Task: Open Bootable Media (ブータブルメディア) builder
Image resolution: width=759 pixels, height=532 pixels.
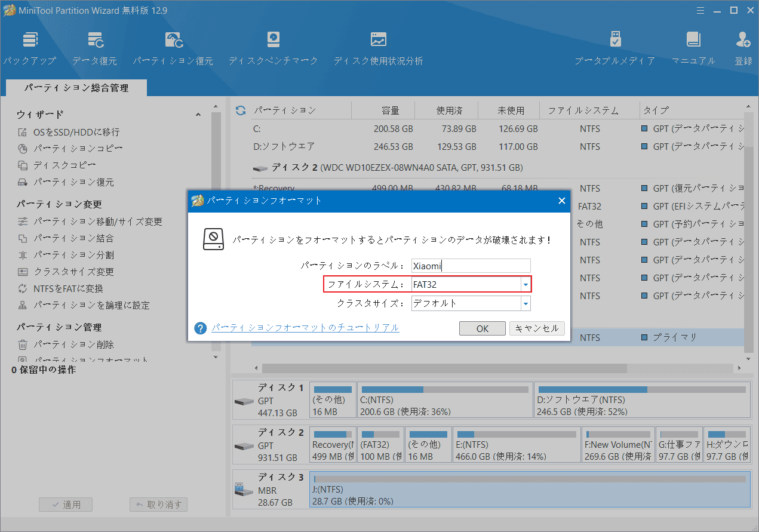Action: click(x=615, y=48)
